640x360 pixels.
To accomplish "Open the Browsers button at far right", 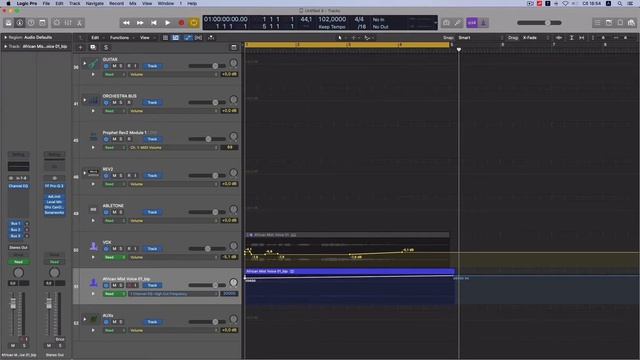I will (631, 23).
